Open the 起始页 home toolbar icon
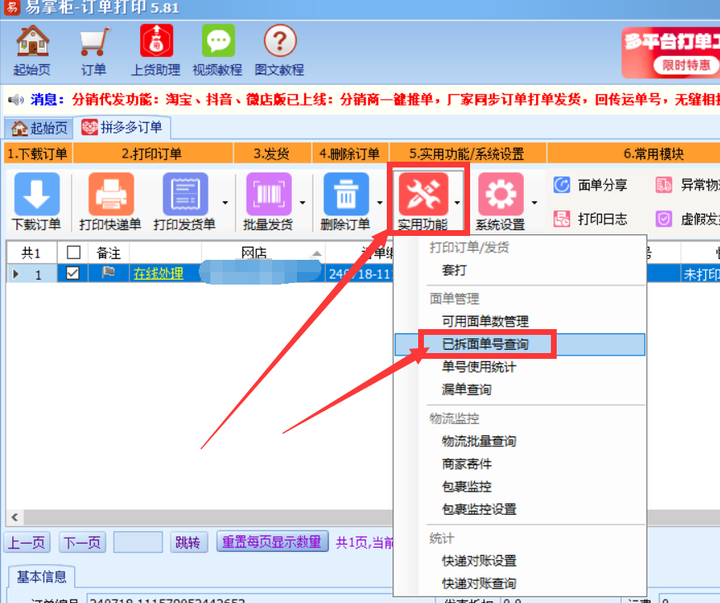720x603 pixels. click(x=32, y=42)
